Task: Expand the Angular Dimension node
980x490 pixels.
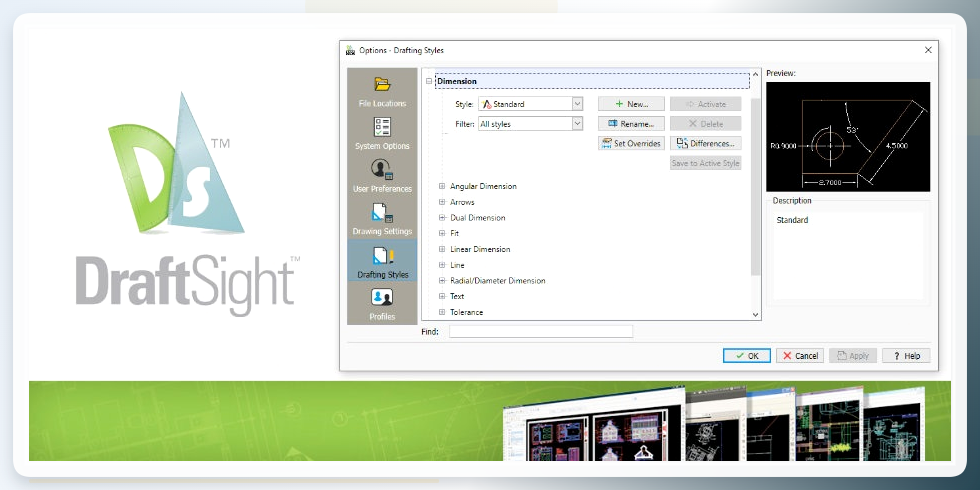Action: pyautogui.click(x=442, y=186)
